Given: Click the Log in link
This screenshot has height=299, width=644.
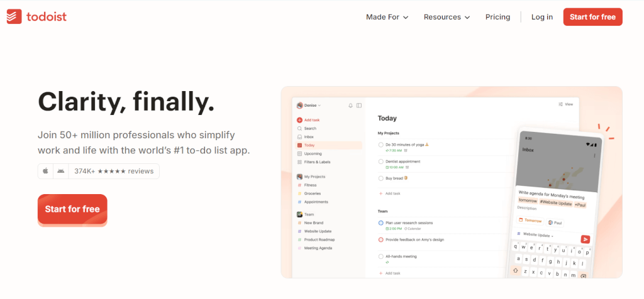Looking at the screenshot, I should tap(542, 17).
